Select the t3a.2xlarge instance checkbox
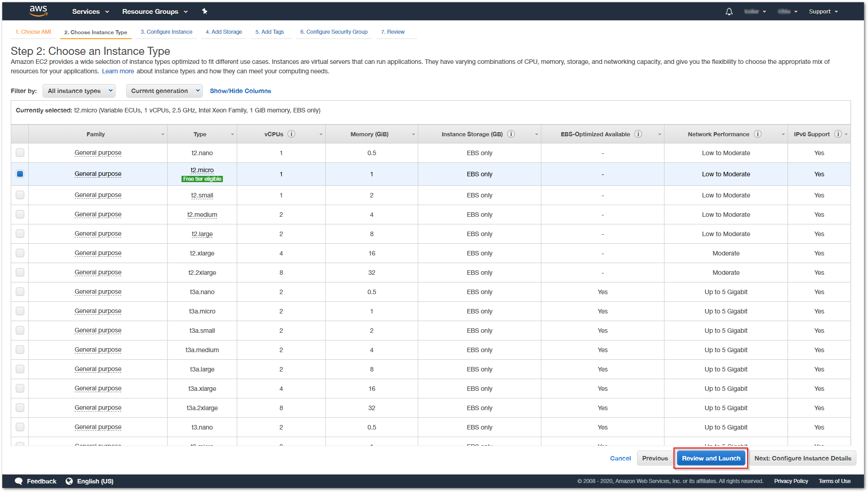This screenshot has height=492, width=868. pos(20,408)
